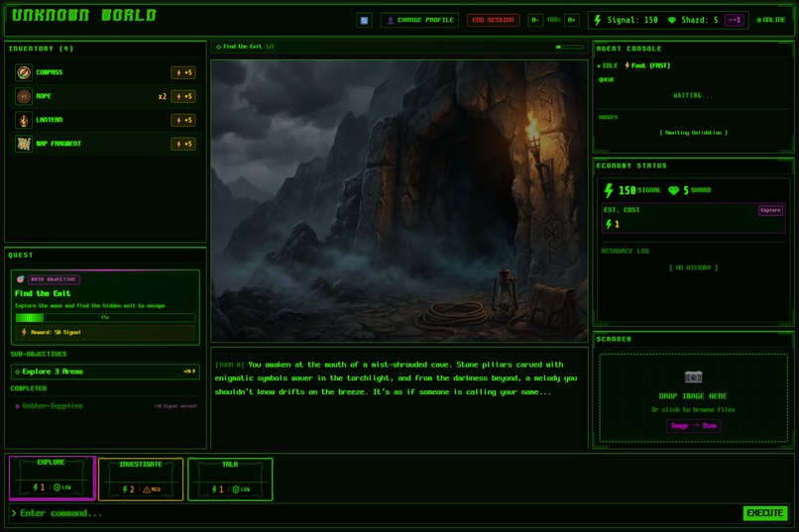Image resolution: width=799 pixels, height=532 pixels.
Task: Click the diamond icon before Explore 3 Areas
Action: pyautogui.click(x=17, y=372)
